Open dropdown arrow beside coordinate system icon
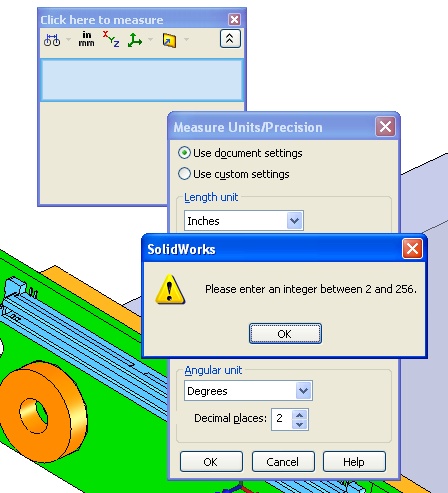This screenshot has width=448, height=493. tap(151, 39)
